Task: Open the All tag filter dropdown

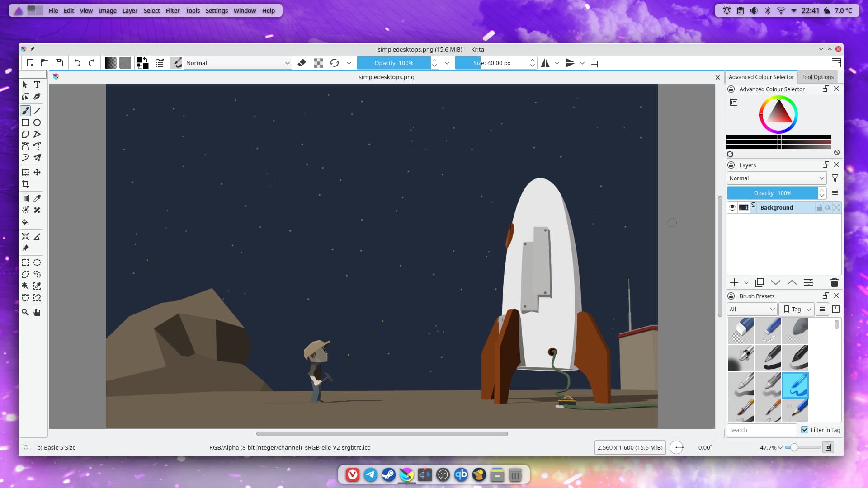Action: (752, 309)
